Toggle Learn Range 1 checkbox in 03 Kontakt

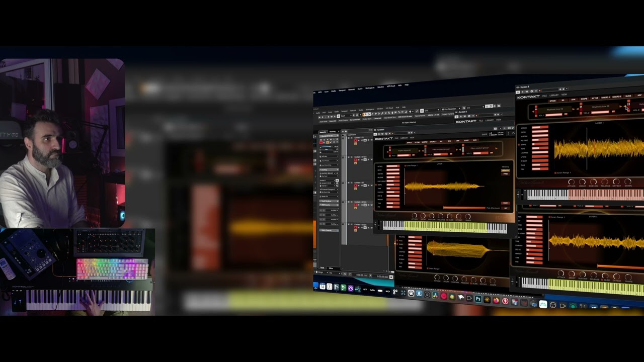click(x=405, y=165)
